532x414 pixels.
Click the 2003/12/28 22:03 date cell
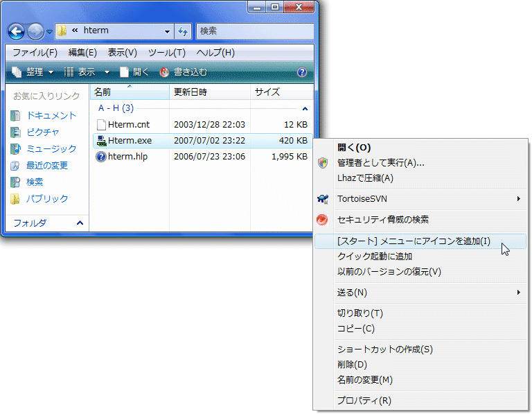click(x=209, y=125)
